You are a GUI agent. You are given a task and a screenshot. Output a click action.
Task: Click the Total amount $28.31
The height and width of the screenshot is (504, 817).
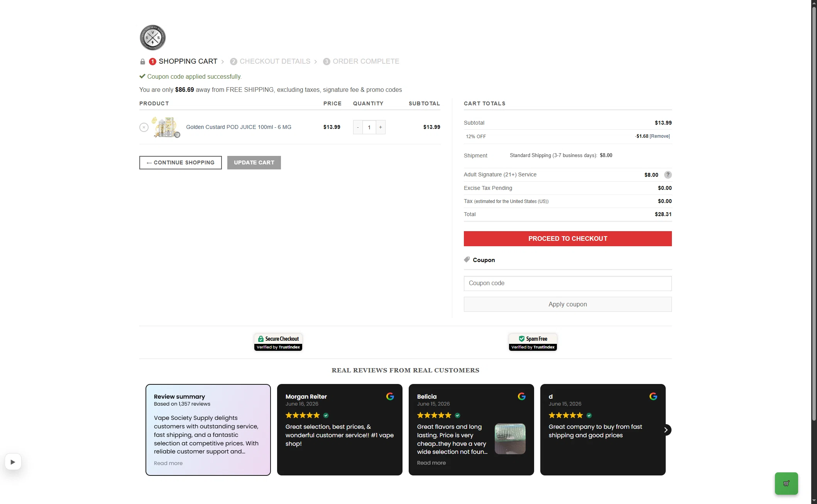(x=663, y=214)
